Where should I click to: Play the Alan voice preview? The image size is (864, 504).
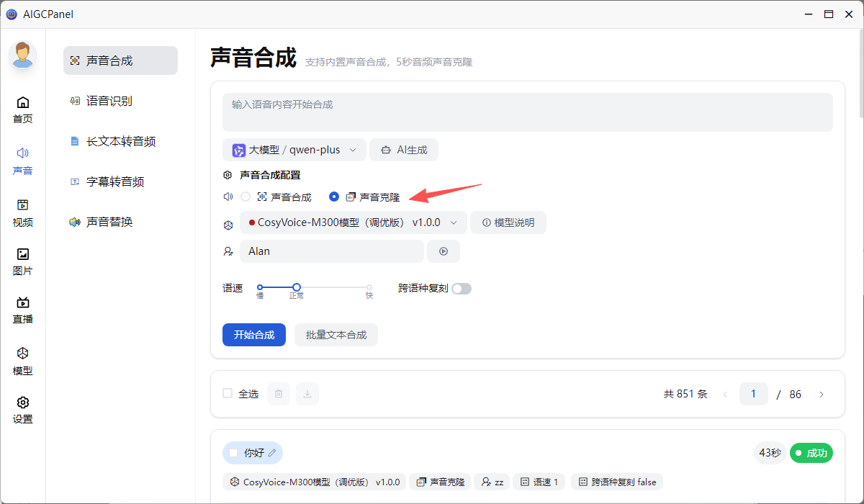444,251
